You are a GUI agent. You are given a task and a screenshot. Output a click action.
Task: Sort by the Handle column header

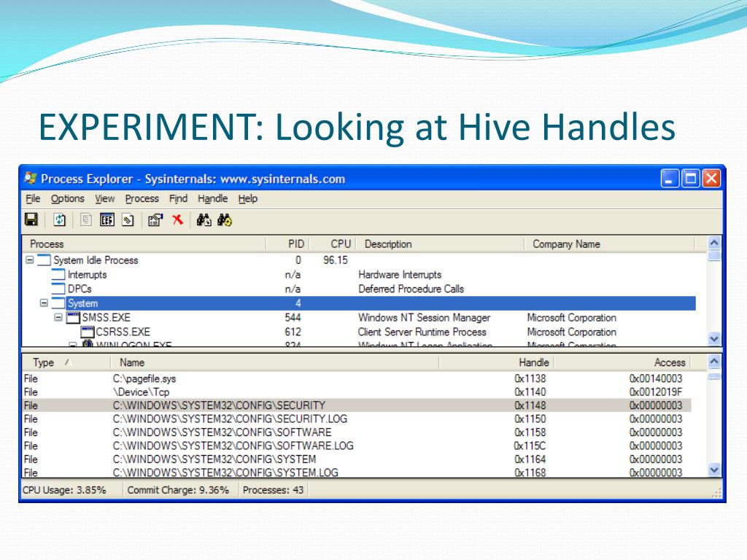point(496,362)
